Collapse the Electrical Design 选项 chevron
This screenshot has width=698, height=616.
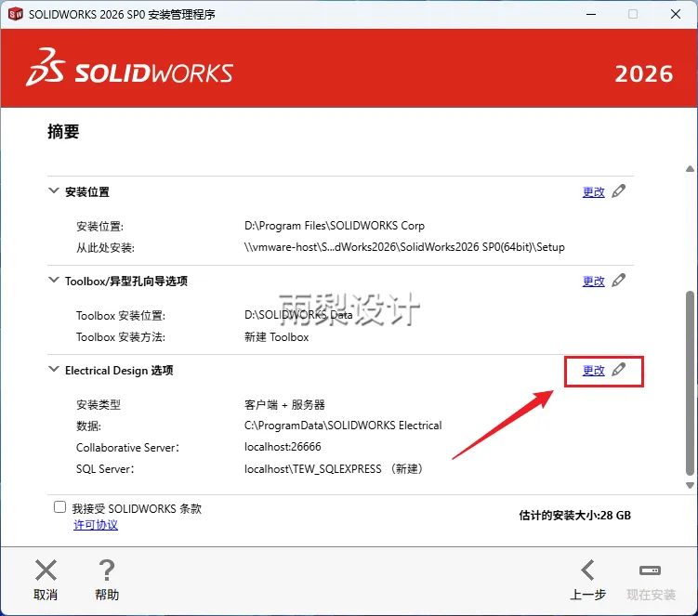pyautogui.click(x=53, y=369)
